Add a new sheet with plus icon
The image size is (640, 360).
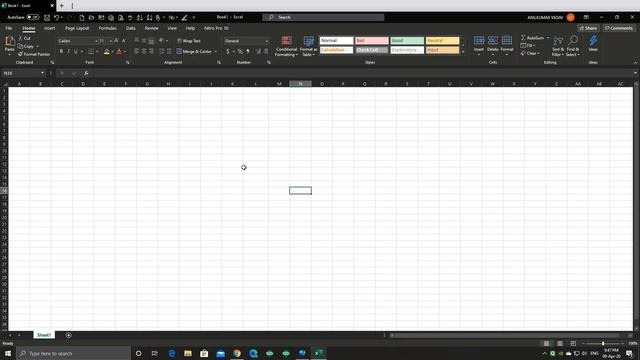pyautogui.click(x=69, y=335)
